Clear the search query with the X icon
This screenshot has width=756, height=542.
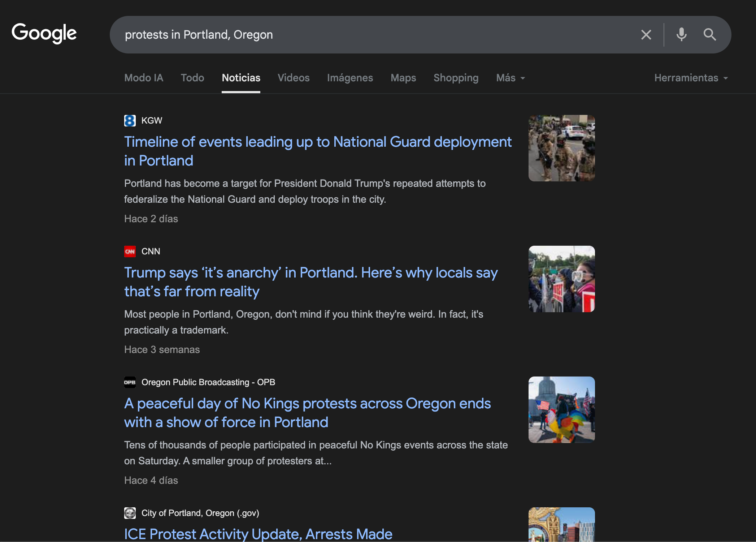(646, 35)
